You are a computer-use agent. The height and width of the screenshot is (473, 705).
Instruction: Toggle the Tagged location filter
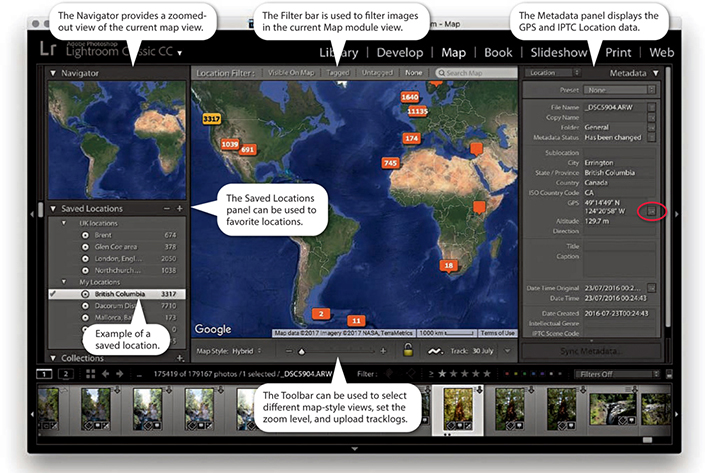(x=338, y=72)
